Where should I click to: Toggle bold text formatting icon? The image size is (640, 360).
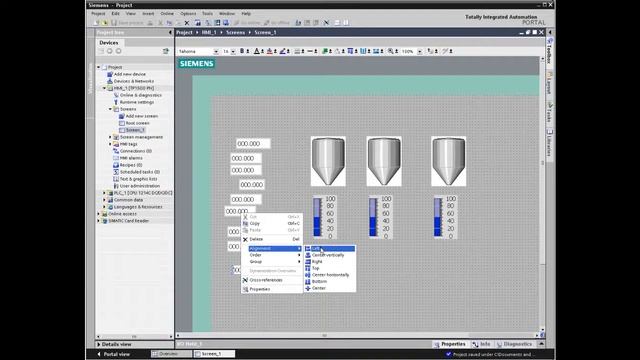pyautogui.click(x=242, y=51)
